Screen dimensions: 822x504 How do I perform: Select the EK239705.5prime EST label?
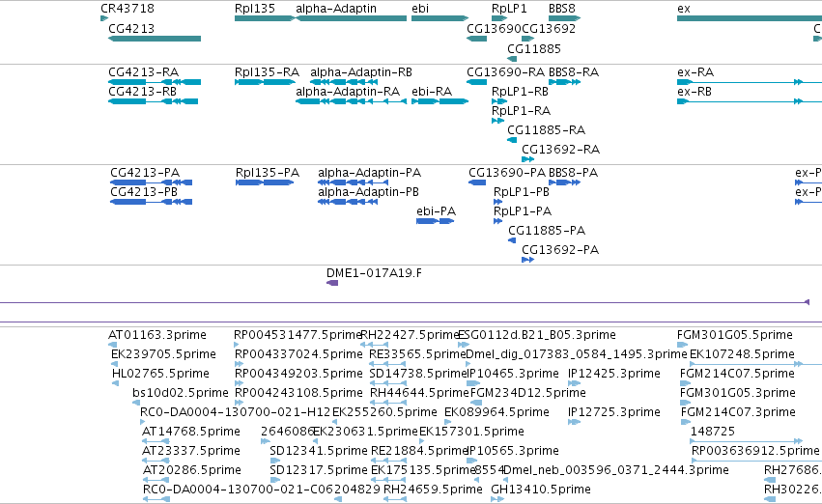click(163, 354)
